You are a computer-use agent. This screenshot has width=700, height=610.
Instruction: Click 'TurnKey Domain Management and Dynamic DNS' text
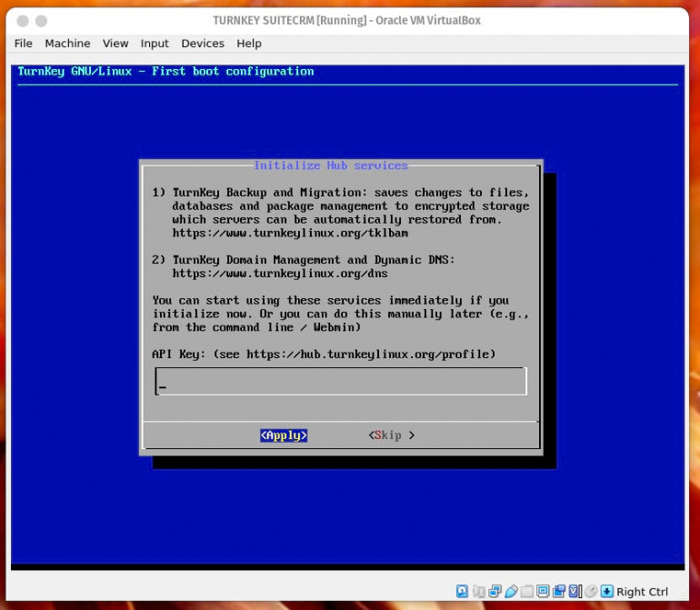pyautogui.click(x=312, y=260)
